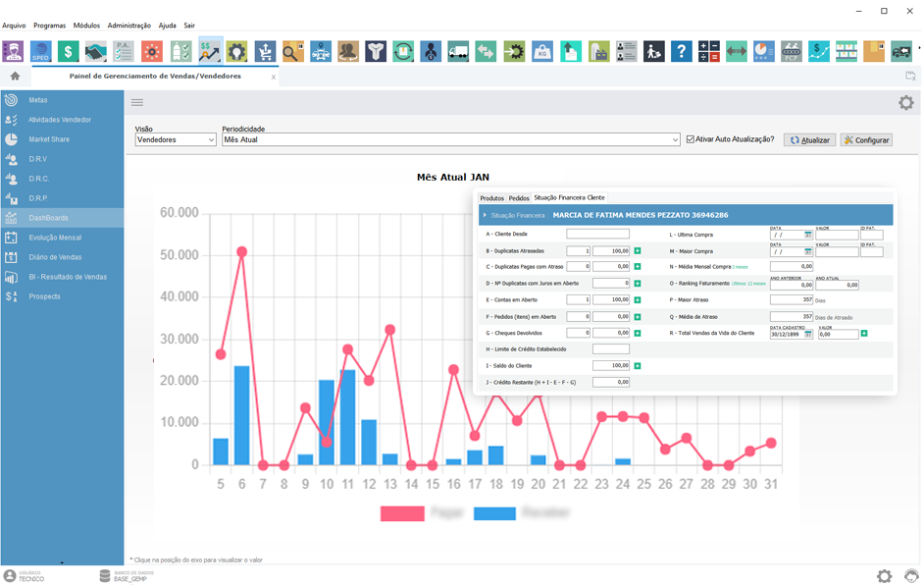Image resolution: width=924 pixels, height=586 pixels.
Task: Open the handshake toolbar icon
Action: coord(96,51)
